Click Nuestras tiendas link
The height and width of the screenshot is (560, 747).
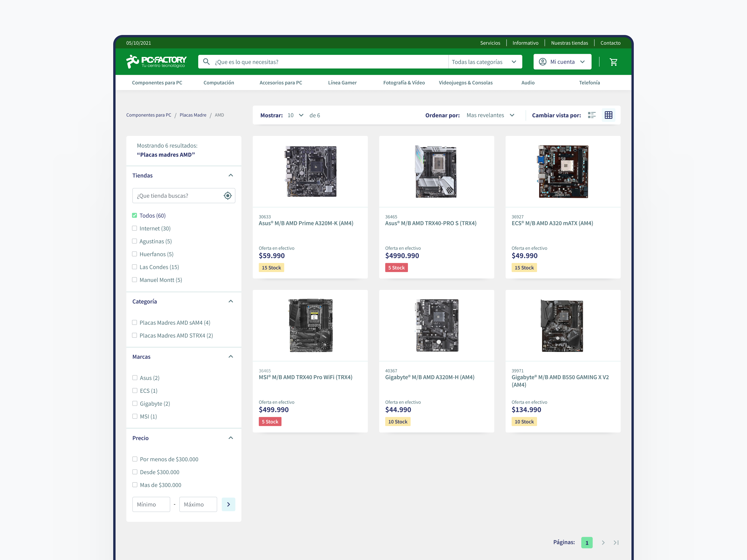[569, 43]
